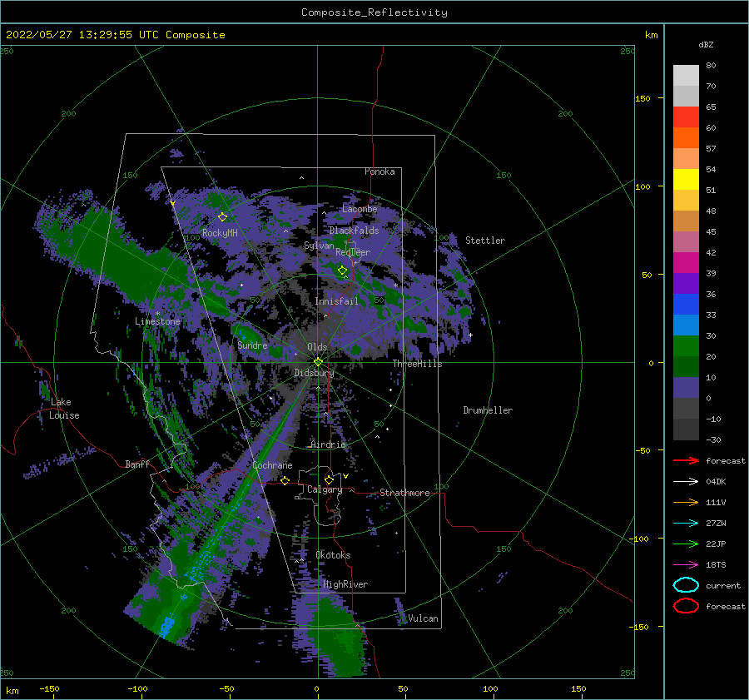The image size is (749, 700).
Task: Click the green 22JP arrow in legend
Action: [x=686, y=544]
